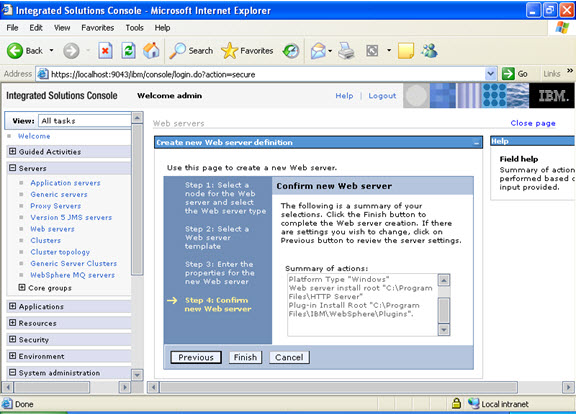Open the Edit menu
Image resolution: width=576 pixels, height=414 pixels.
(x=36, y=28)
